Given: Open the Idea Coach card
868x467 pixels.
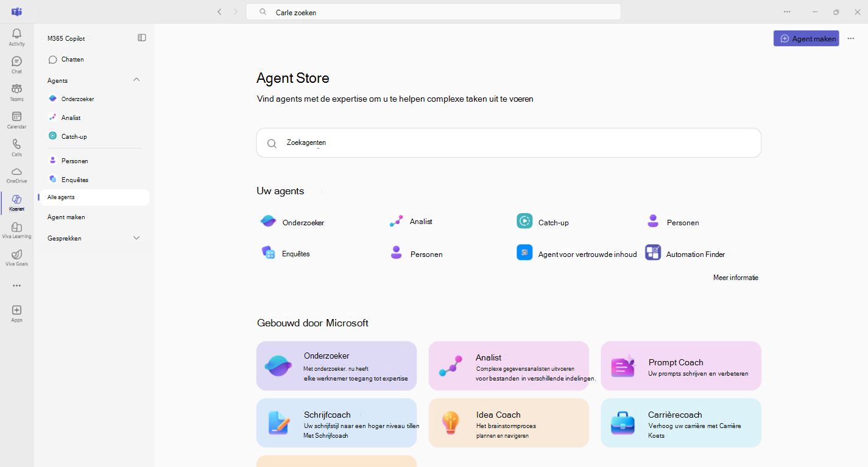Looking at the screenshot, I should pos(509,423).
